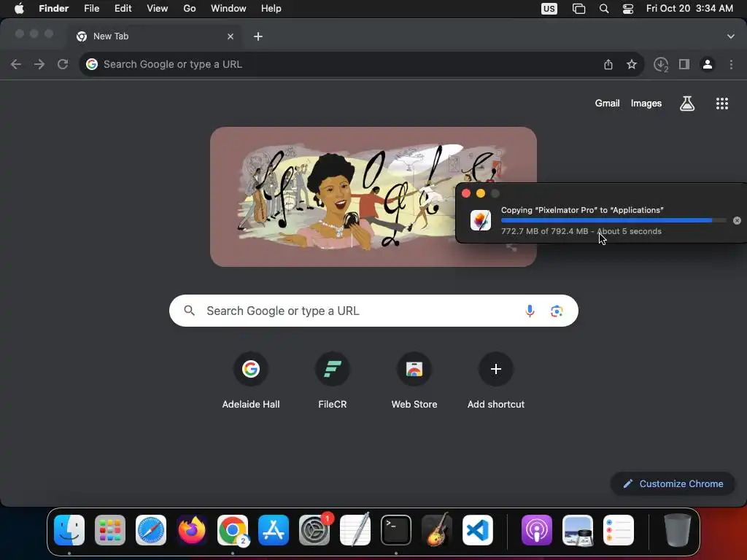Viewport: 747px width, 560px height.
Task: Open Stage Manager windows icon in menu bar
Action: (578, 9)
